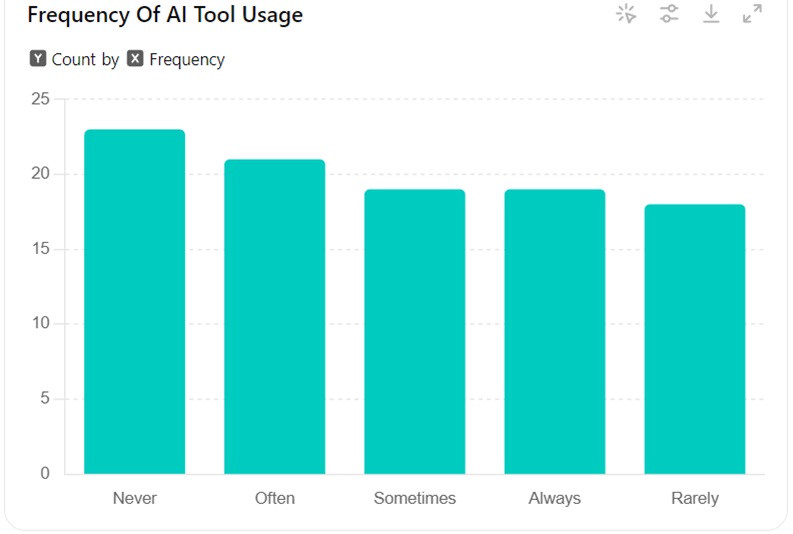Click the Frequency x-axis field label
This screenshot has height=534, width=793.
click(187, 59)
